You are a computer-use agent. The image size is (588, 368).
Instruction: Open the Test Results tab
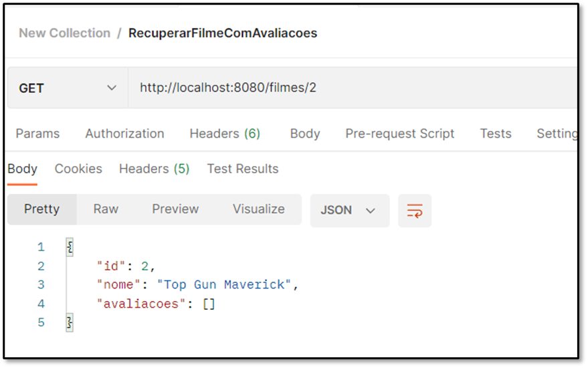(x=243, y=169)
